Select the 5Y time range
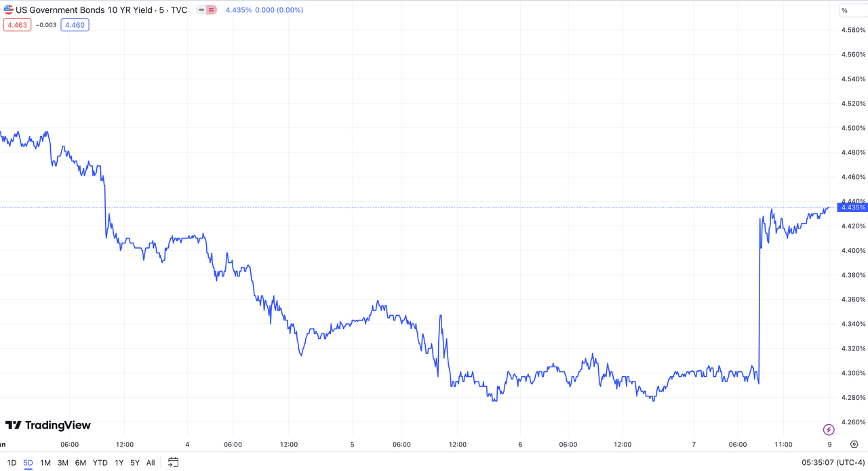This screenshot has height=471, width=868. [x=135, y=463]
